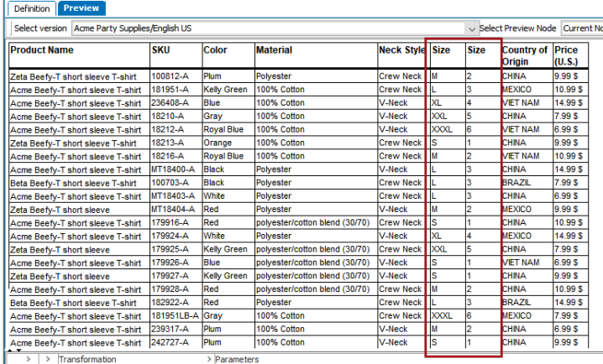Switch to the Definition tab

tap(32, 8)
